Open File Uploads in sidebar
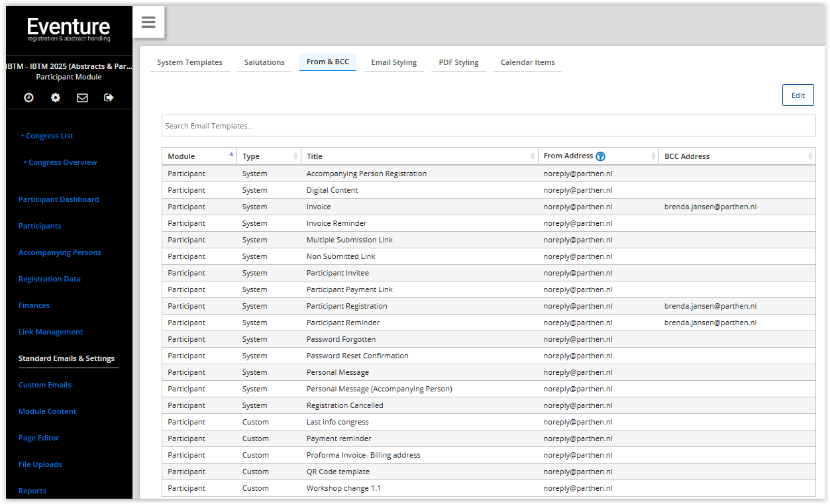Image resolution: width=830 pixels, height=504 pixels. (x=40, y=464)
